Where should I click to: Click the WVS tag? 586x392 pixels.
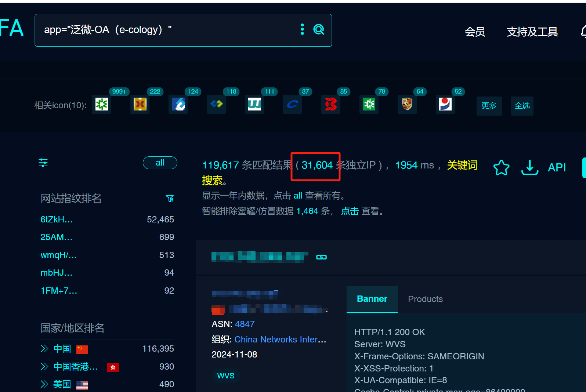tap(226, 375)
